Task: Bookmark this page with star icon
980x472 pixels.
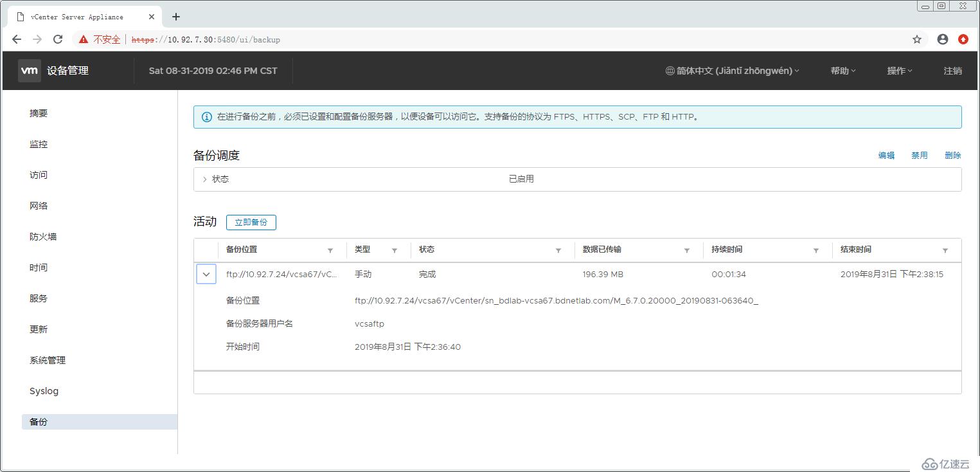Action: pyautogui.click(x=917, y=39)
